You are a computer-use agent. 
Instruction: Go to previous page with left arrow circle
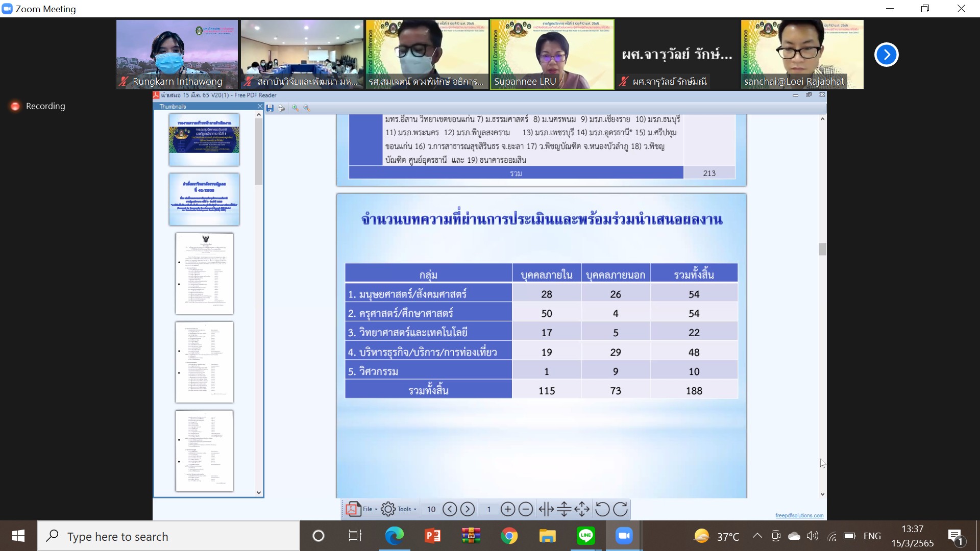pyautogui.click(x=450, y=509)
